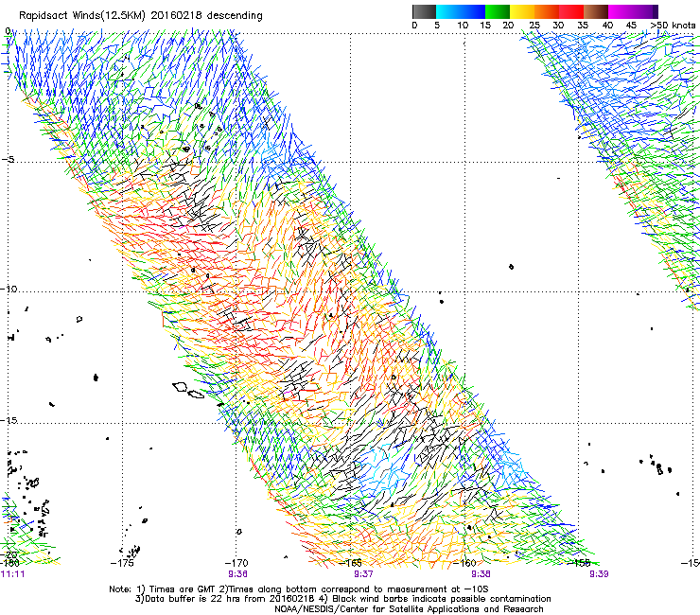Select the red 30-35 knot legend segment

tap(571, 11)
